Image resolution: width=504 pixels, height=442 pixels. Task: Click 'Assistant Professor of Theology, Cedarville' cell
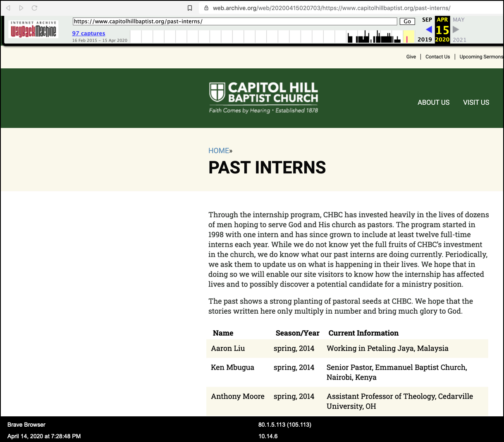(400, 401)
